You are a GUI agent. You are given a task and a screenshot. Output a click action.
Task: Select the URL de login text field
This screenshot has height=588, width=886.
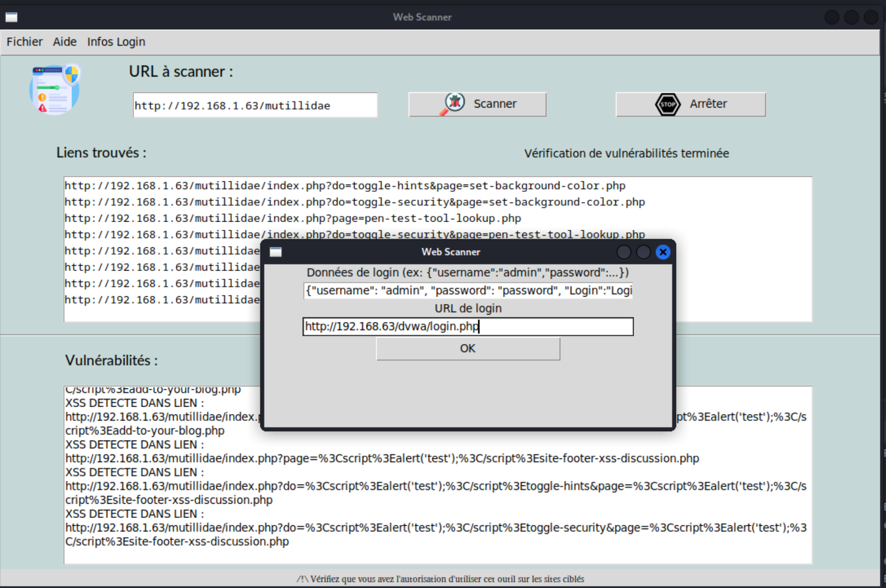(x=468, y=327)
